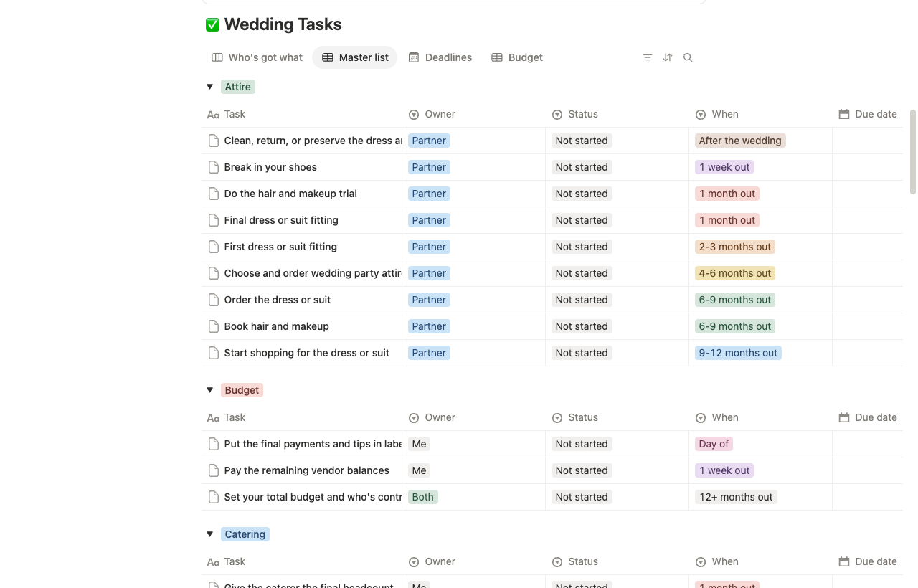Image resolution: width=918 pixels, height=588 pixels.
Task: Click the vertical scrollbar thumb
Action: click(x=913, y=152)
